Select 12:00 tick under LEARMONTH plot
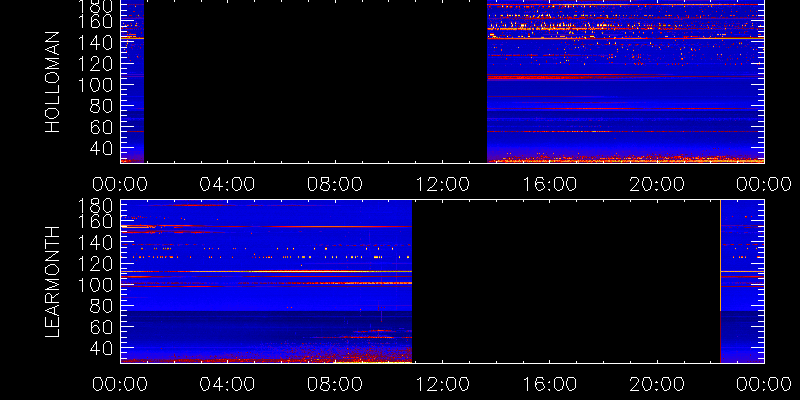800x400 pixels. pyautogui.click(x=442, y=384)
